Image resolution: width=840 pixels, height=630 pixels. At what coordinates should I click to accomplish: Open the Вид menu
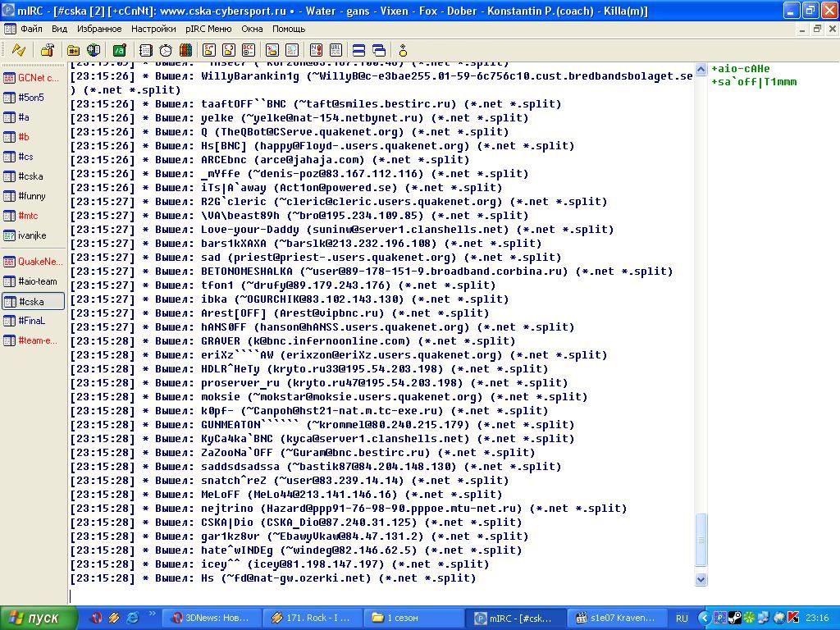[59, 29]
